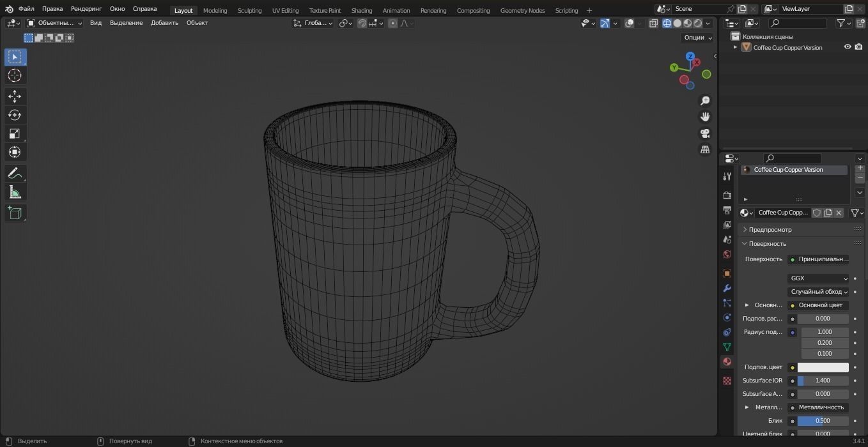
Task: Enable wireframe viewport shading
Action: click(667, 23)
